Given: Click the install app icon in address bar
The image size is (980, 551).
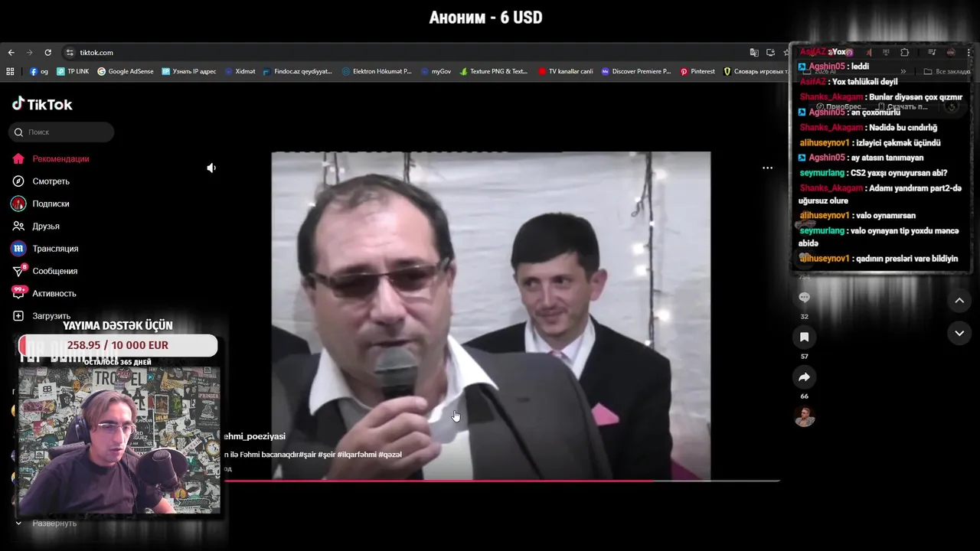Looking at the screenshot, I should (x=770, y=53).
